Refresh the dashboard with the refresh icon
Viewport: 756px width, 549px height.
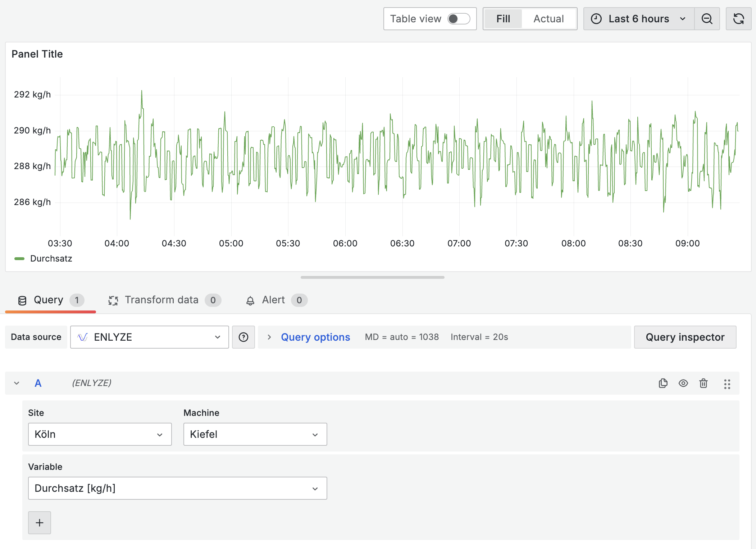click(738, 19)
